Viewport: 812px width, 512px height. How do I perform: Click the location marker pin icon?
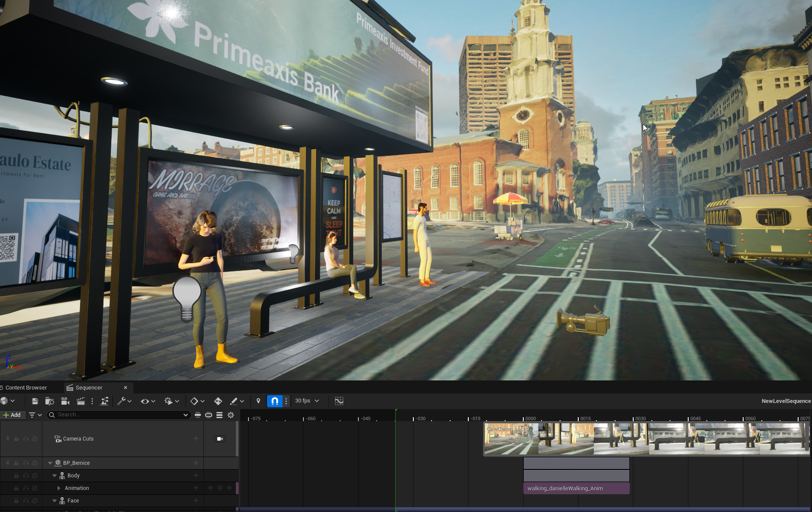coord(258,401)
